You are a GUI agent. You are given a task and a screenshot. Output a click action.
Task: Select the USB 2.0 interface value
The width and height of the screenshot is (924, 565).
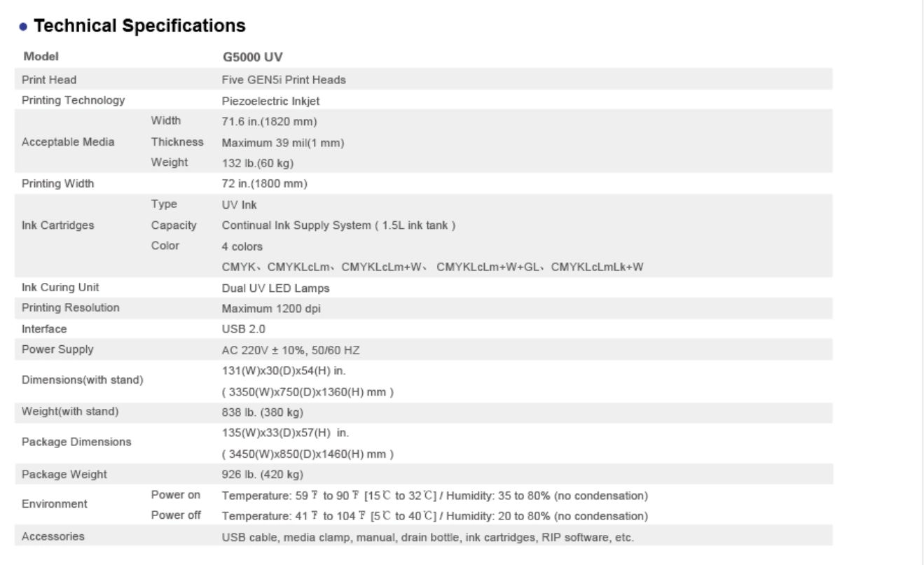[244, 328]
